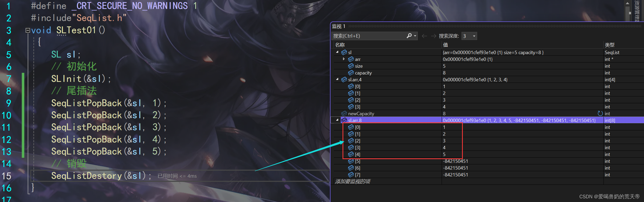Click cube icon of [6] under sl.arr,8
Screen dimensions: 644x202
click(351, 168)
